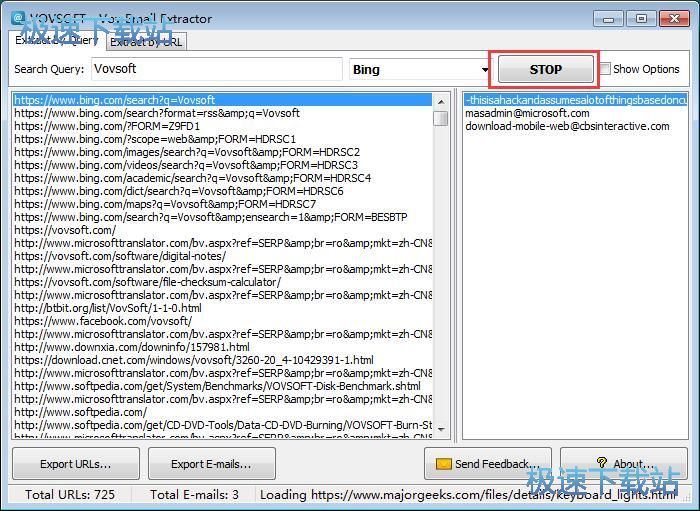The image size is (700, 511).
Task: Close the Email Extractor window
Action: 674,19
